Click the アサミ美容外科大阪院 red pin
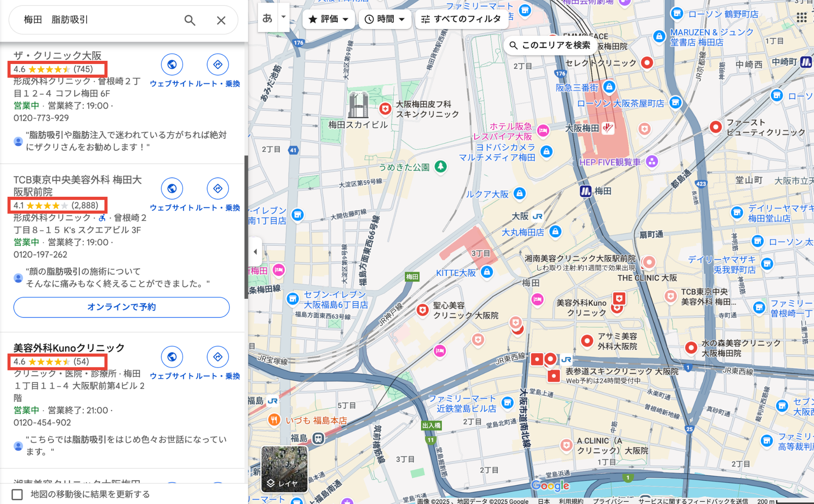The image size is (814, 504). pos(587,341)
